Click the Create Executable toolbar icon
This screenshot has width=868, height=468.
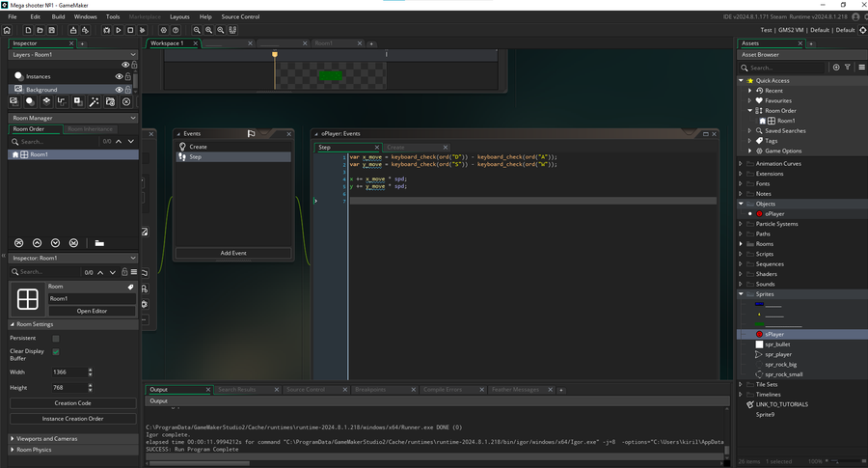[x=73, y=30]
